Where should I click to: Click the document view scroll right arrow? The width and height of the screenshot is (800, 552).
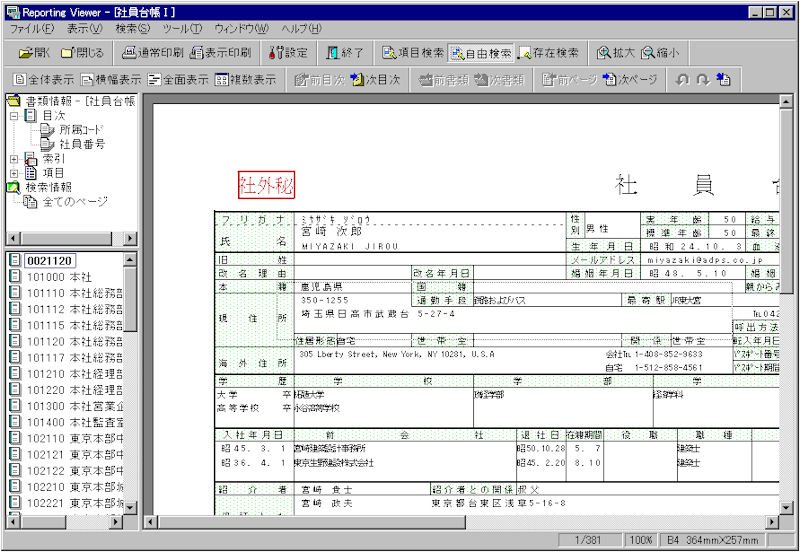tap(772, 522)
